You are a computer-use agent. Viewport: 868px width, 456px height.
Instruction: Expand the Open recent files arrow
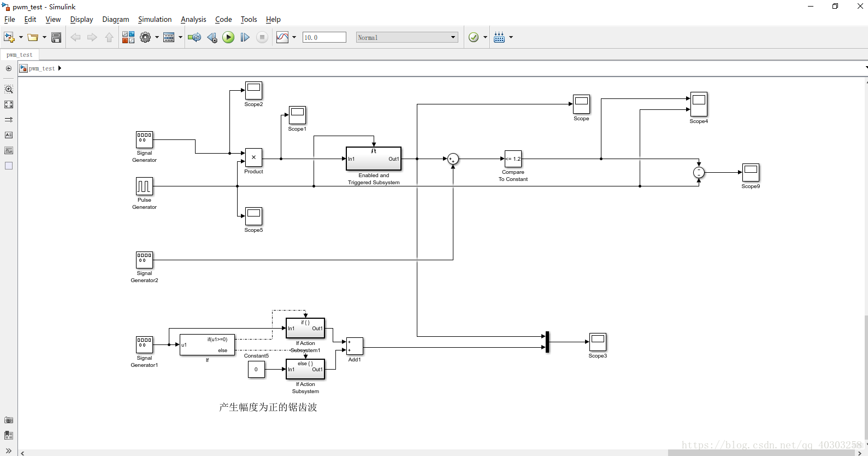pyautogui.click(x=44, y=37)
